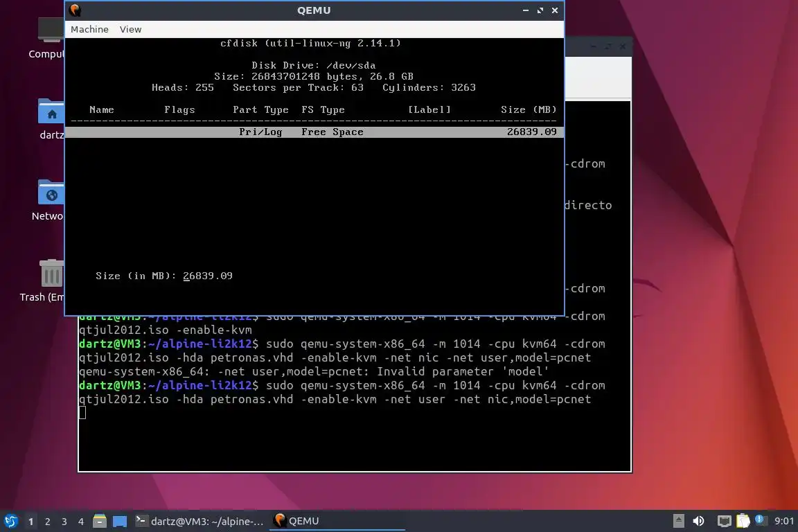Open the volume control tray icon
Image resolution: width=798 pixels, height=532 pixels.
point(699,521)
